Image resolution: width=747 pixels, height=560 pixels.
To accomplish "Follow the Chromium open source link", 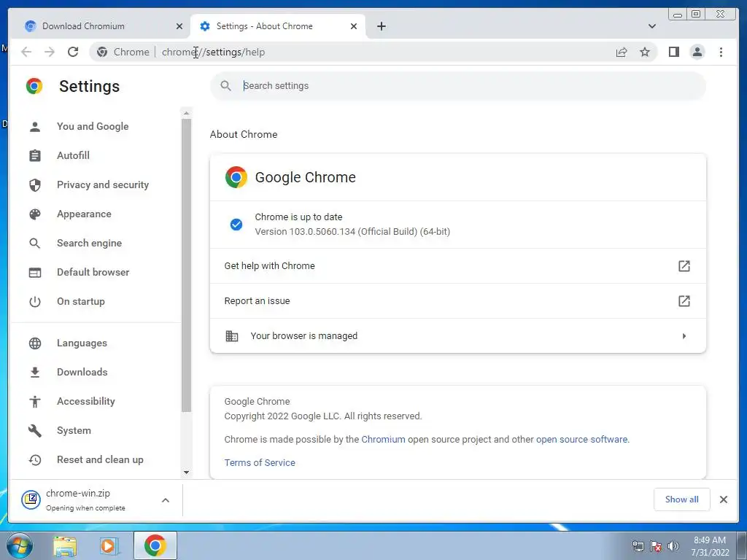I will coord(383,440).
